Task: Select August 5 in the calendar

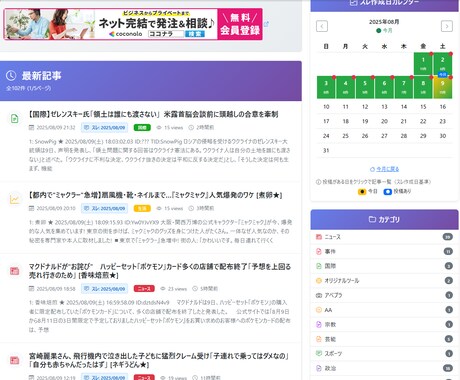Action: click(x=365, y=87)
